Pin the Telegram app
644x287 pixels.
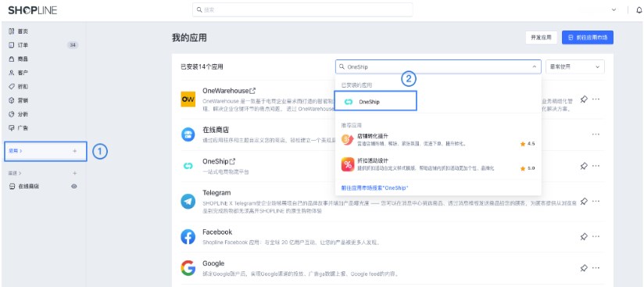coord(584,202)
